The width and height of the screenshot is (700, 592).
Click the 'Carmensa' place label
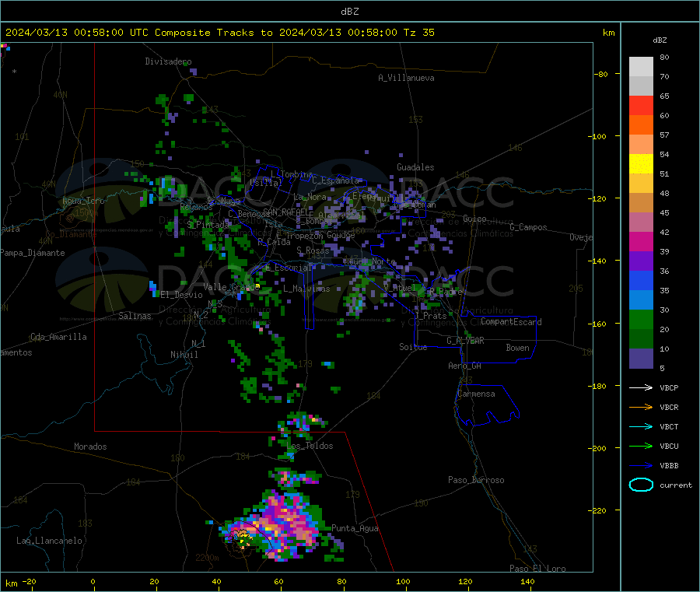[476, 394]
